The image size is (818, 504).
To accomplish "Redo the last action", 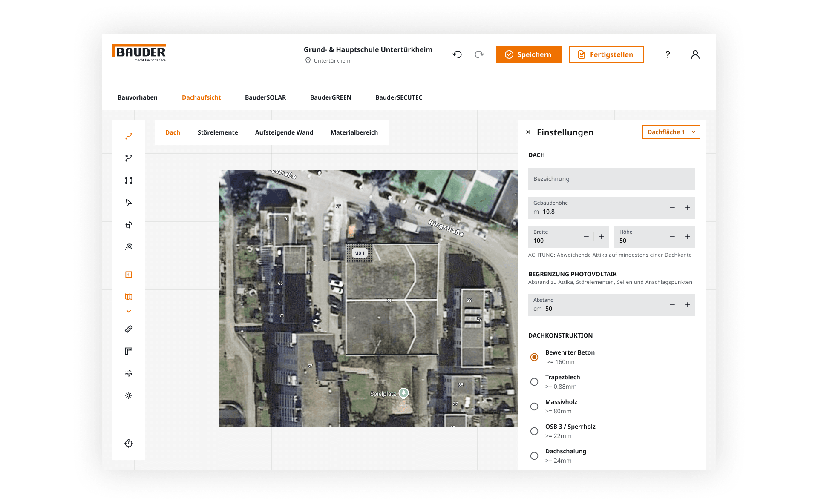I will pyautogui.click(x=479, y=54).
